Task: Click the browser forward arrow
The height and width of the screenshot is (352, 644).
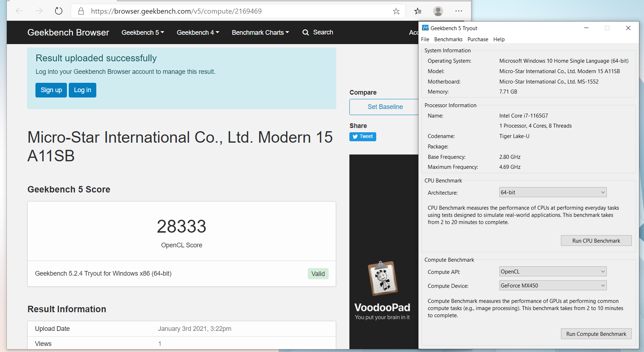Action: coord(39,11)
